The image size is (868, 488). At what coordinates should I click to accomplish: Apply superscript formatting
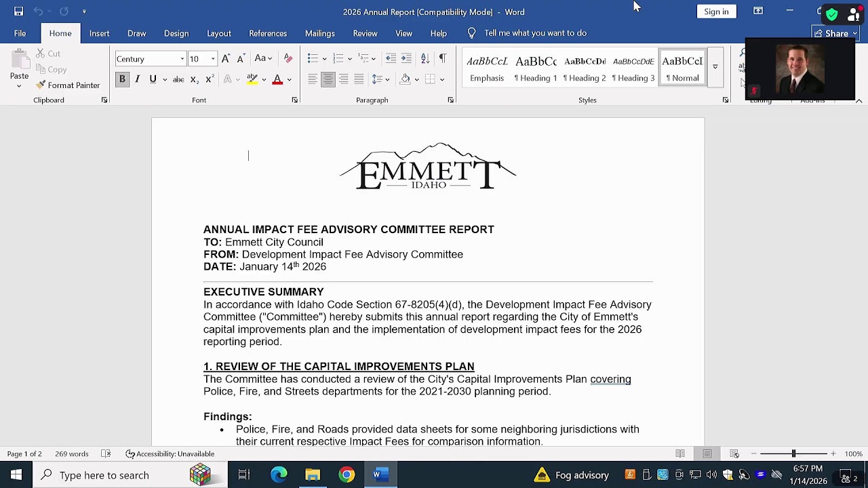click(x=209, y=79)
